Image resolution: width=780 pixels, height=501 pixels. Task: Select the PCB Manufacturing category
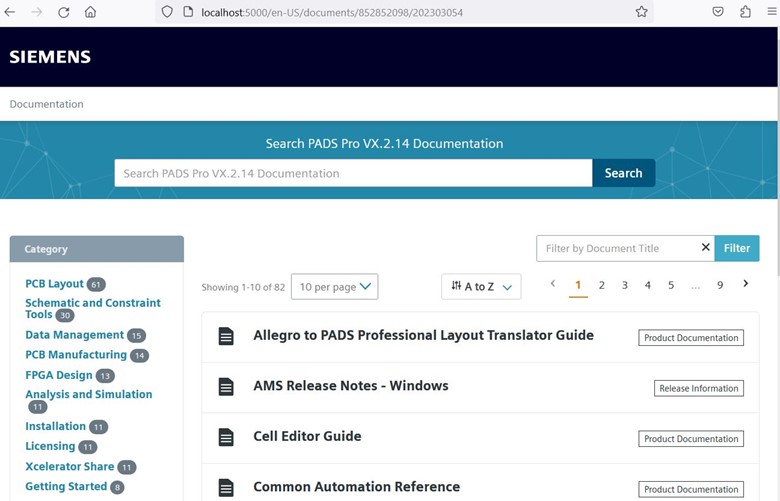coord(76,355)
